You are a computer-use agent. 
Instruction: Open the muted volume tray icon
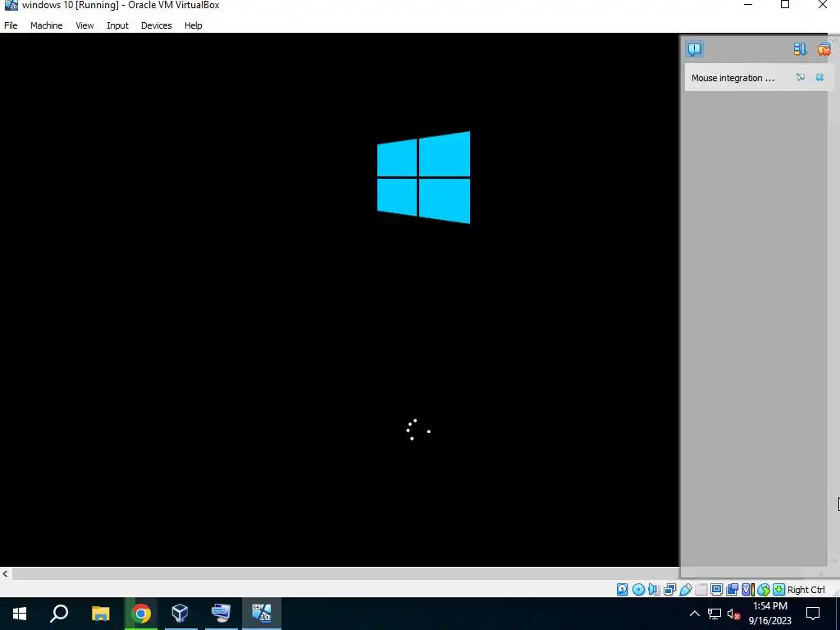point(734,614)
